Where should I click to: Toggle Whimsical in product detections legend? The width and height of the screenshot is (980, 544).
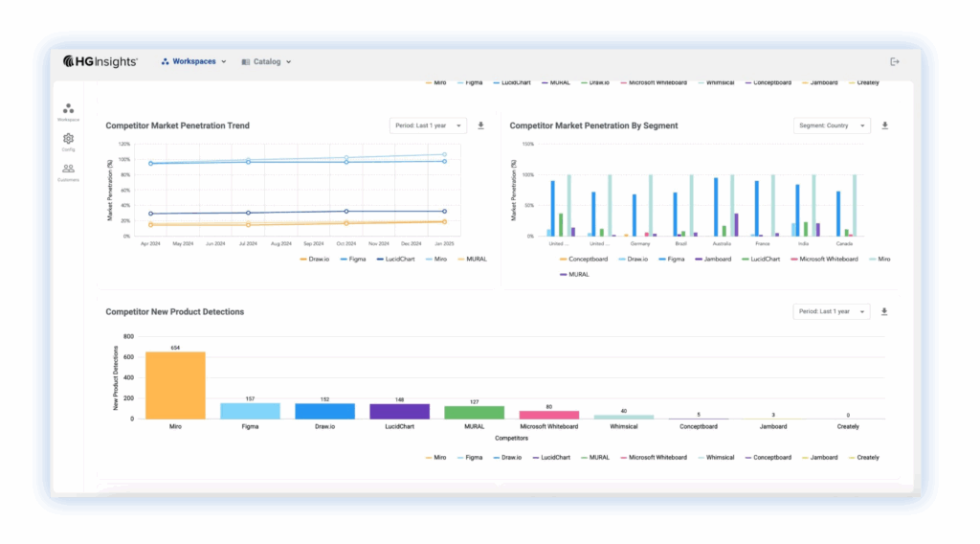tap(717, 458)
